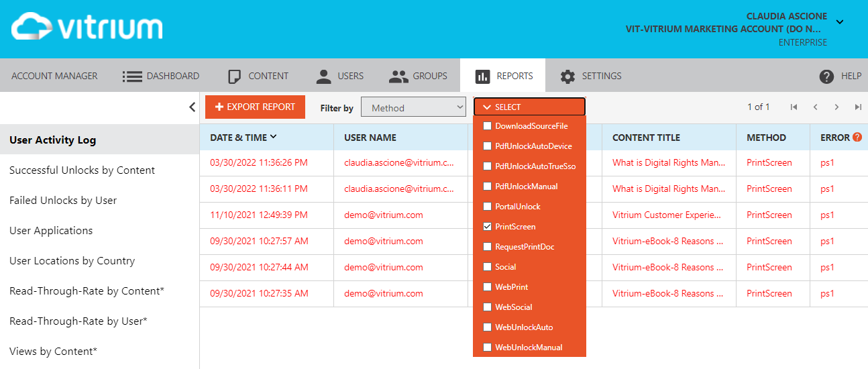
Task: Click the Export Report button
Action: [256, 107]
